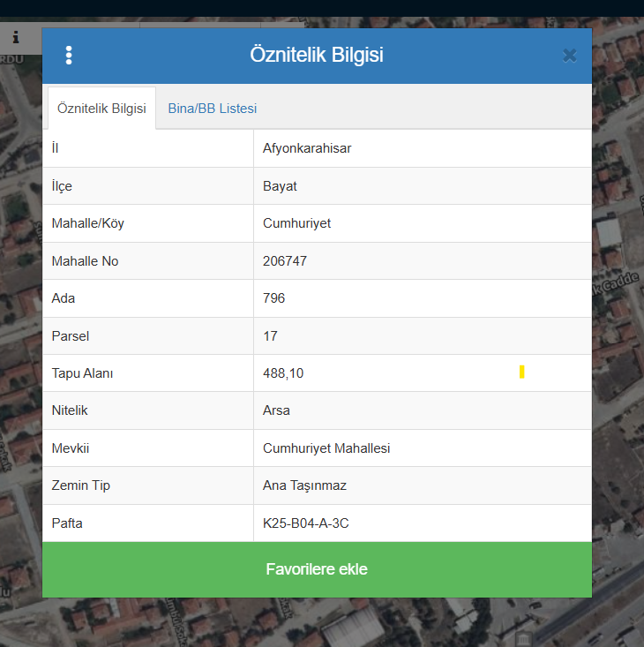Select the Nitelik value Arsa
The height and width of the screenshot is (647, 644).
pos(276,410)
